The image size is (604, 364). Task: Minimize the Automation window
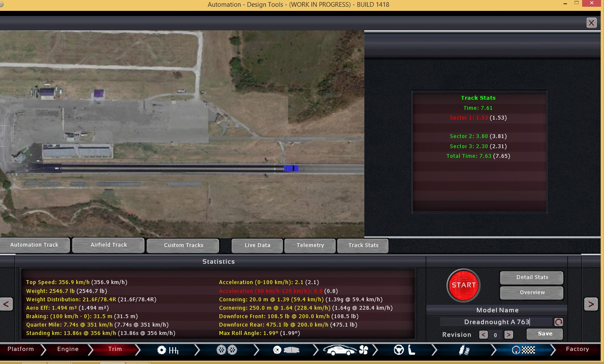pos(565,3)
